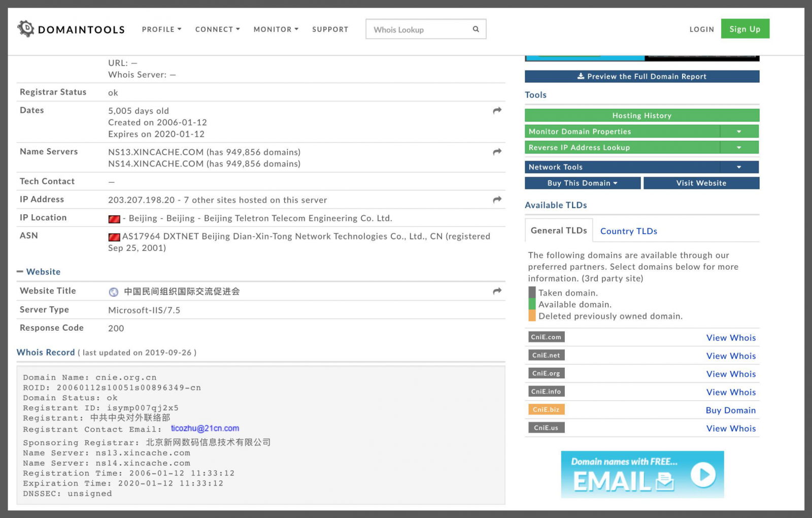Expand the Monitor Domain Properties dropdown
Viewport: 812px width, 518px height.
tap(739, 131)
